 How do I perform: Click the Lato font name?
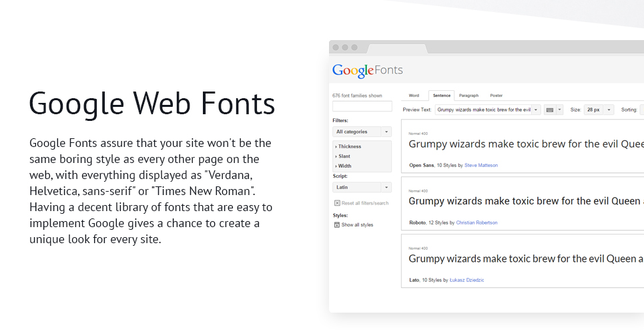[x=414, y=280]
